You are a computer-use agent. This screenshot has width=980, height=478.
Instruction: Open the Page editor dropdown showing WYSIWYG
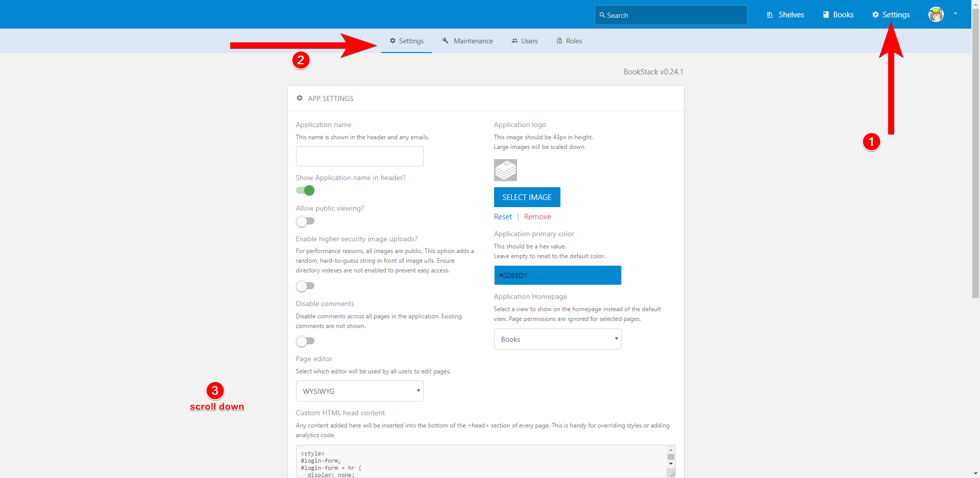pos(359,391)
